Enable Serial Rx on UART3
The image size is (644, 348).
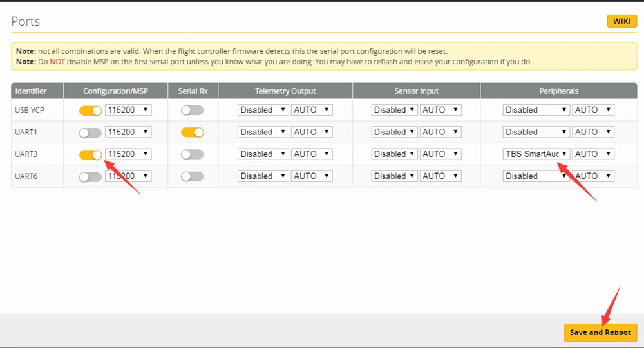tap(192, 155)
